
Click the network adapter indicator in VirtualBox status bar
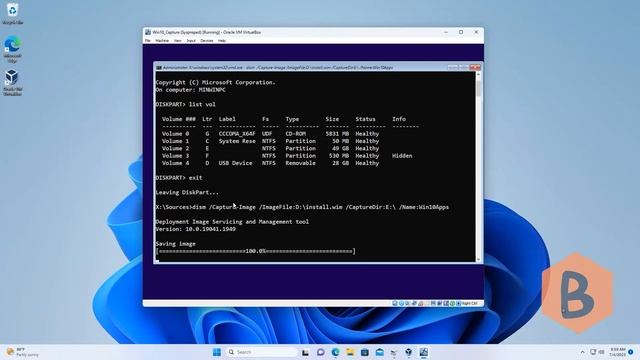tap(414, 303)
